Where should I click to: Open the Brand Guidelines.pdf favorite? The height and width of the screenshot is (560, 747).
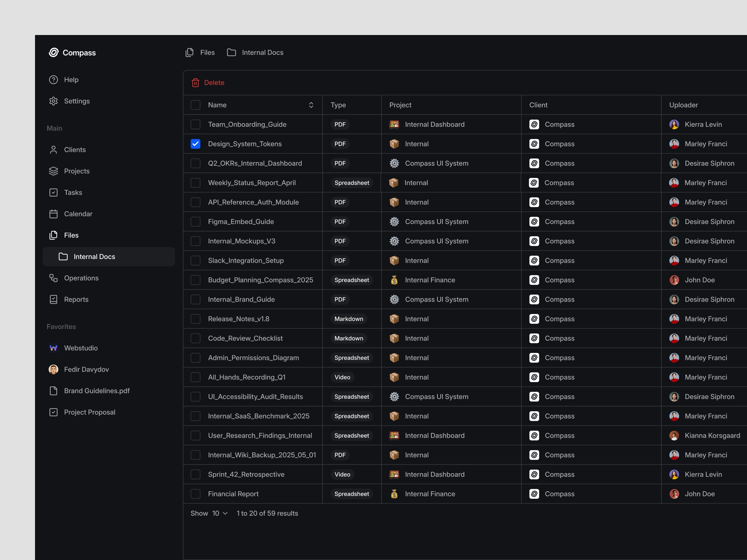pyautogui.click(x=97, y=391)
